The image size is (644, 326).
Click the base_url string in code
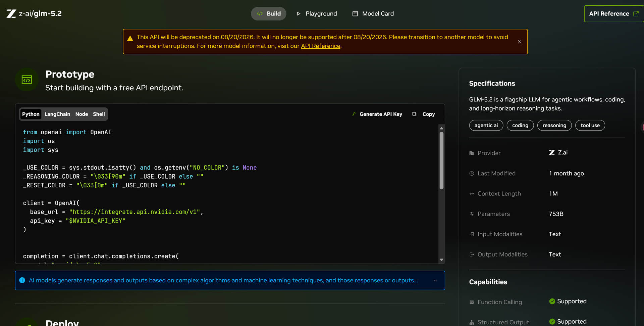[135, 212]
